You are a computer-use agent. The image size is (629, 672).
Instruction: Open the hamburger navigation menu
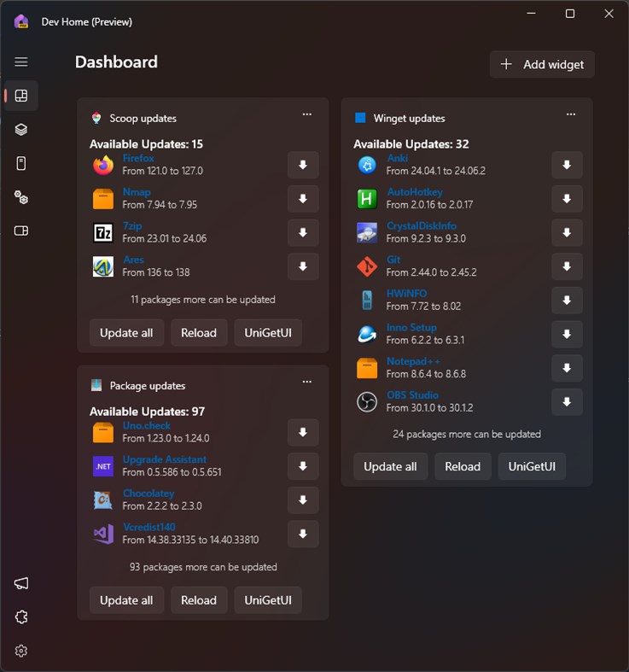pos(21,61)
